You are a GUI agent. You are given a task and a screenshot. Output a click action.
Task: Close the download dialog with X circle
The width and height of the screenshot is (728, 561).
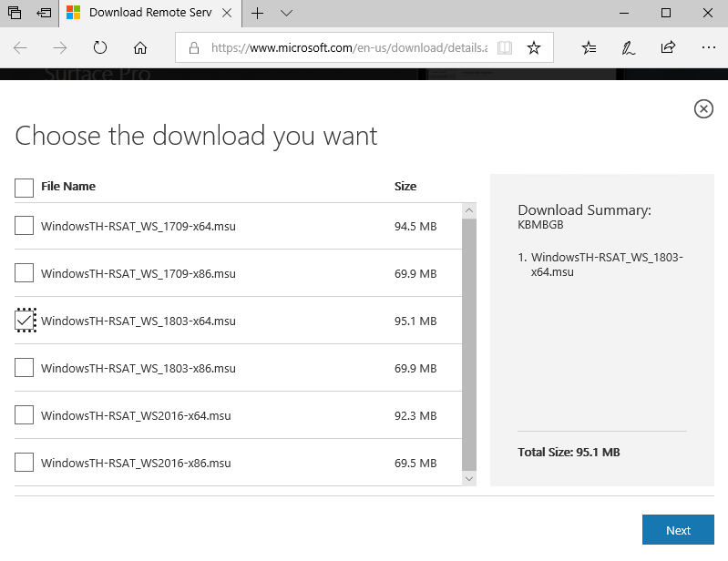(703, 109)
